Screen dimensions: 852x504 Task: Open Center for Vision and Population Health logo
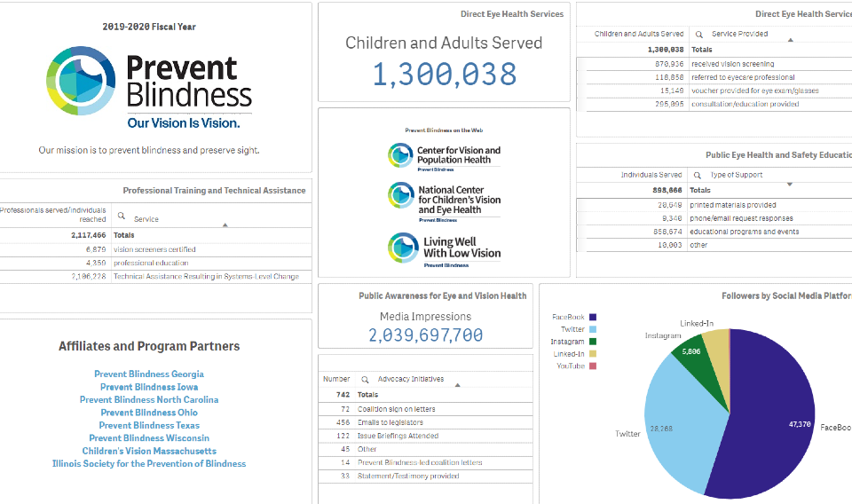(x=444, y=157)
